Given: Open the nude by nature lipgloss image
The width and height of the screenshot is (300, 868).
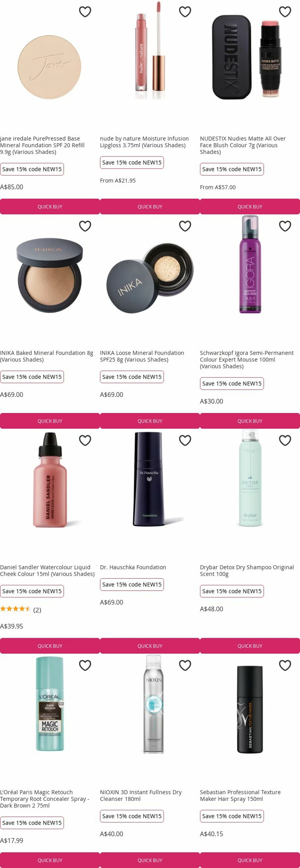Looking at the screenshot, I should [x=150, y=51].
